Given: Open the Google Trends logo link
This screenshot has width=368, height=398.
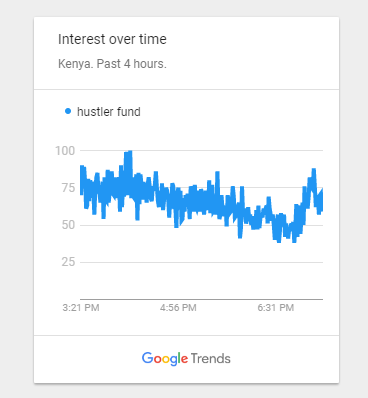Looking at the screenshot, I should click(186, 359).
